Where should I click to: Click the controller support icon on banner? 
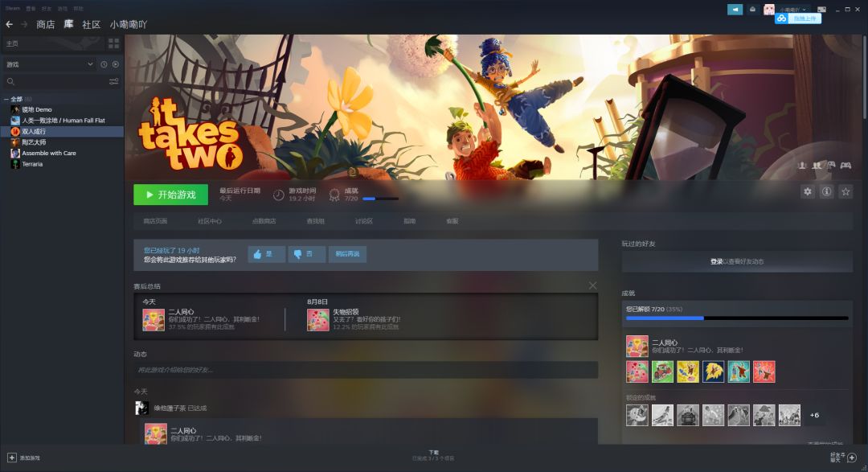point(845,165)
